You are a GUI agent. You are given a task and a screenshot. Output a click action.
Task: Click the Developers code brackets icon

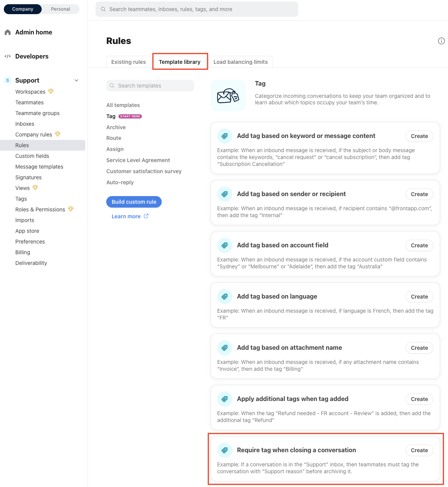(x=8, y=56)
